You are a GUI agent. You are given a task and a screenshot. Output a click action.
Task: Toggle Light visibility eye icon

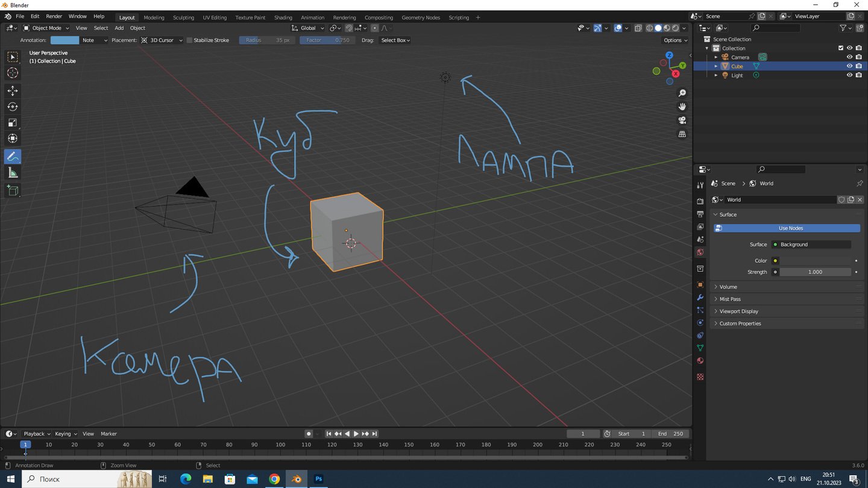tap(849, 75)
